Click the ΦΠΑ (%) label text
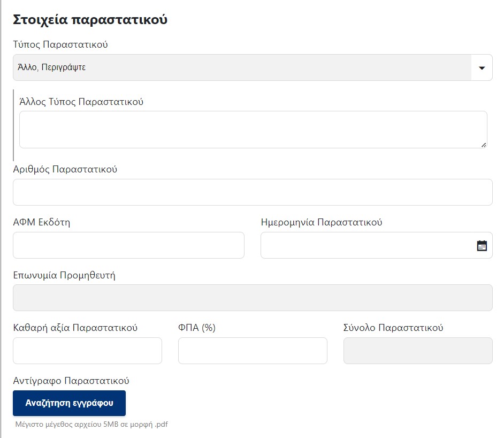The width and height of the screenshot is (504, 438). (x=197, y=328)
